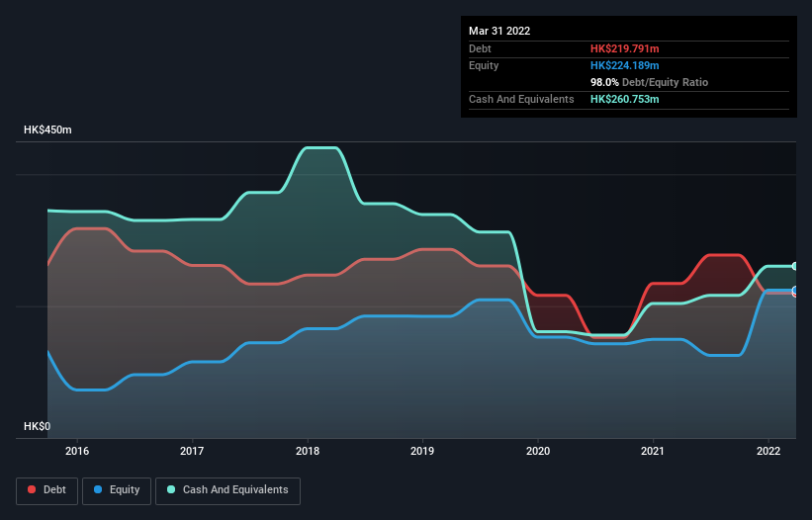Toggle the Debt series legend button
This screenshot has width=812, height=520.
click(46, 490)
